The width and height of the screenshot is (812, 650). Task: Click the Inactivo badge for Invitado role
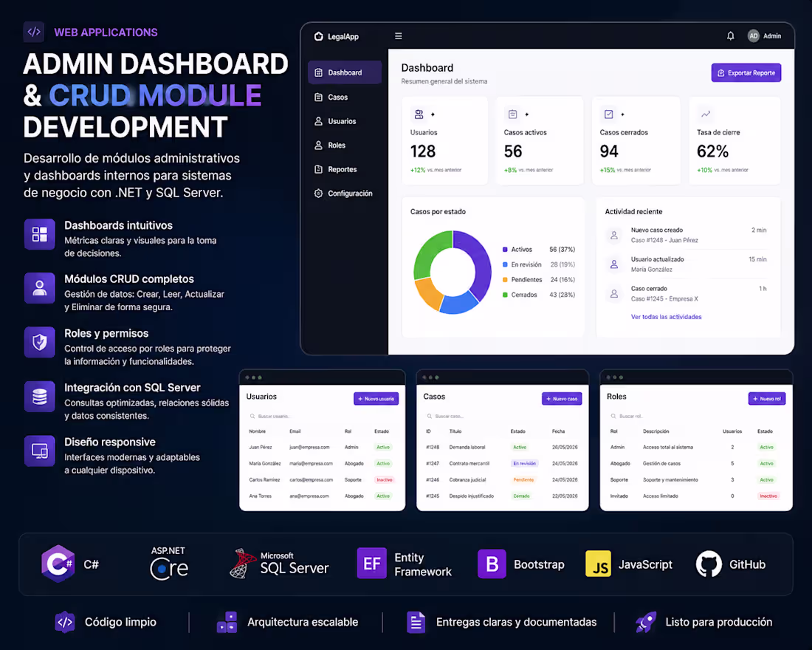pyautogui.click(x=768, y=496)
